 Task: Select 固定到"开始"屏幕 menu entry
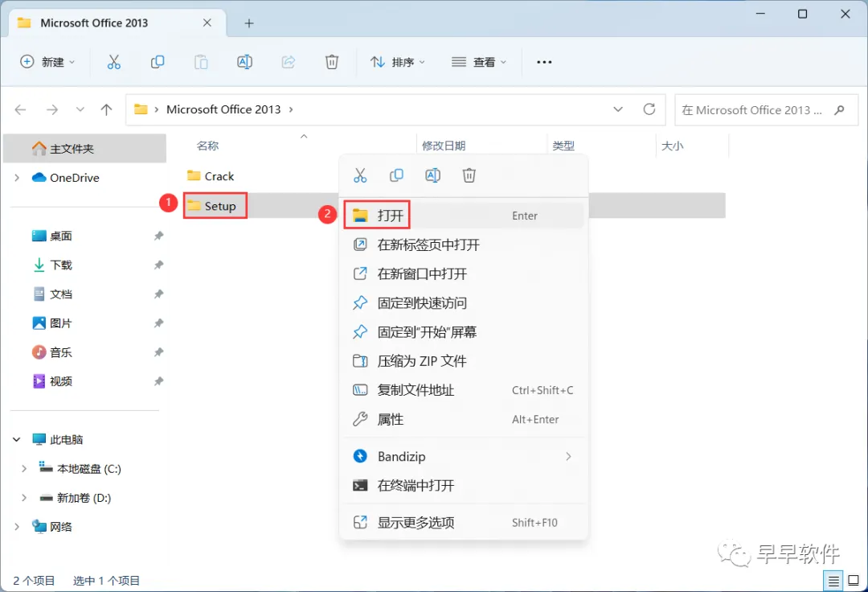click(x=464, y=331)
